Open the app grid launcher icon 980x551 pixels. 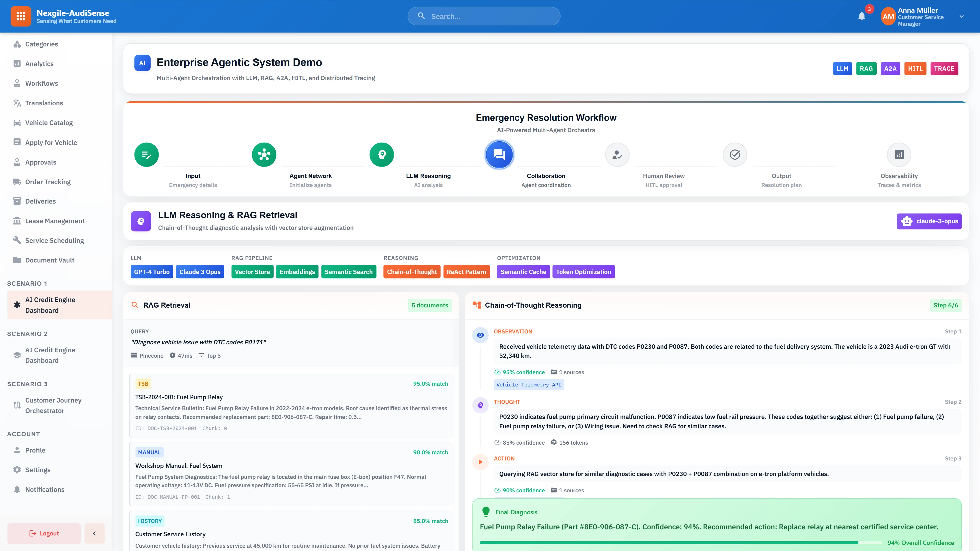click(x=20, y=16)
